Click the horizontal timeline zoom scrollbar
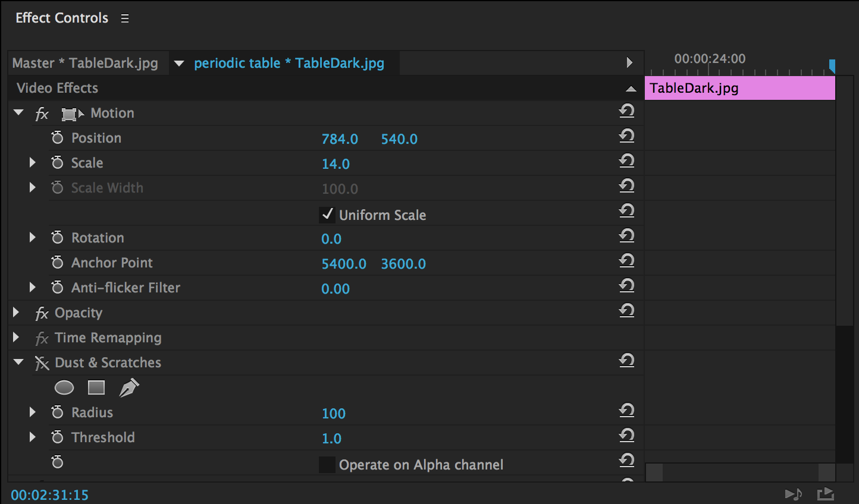 click(x=741, y=472)
